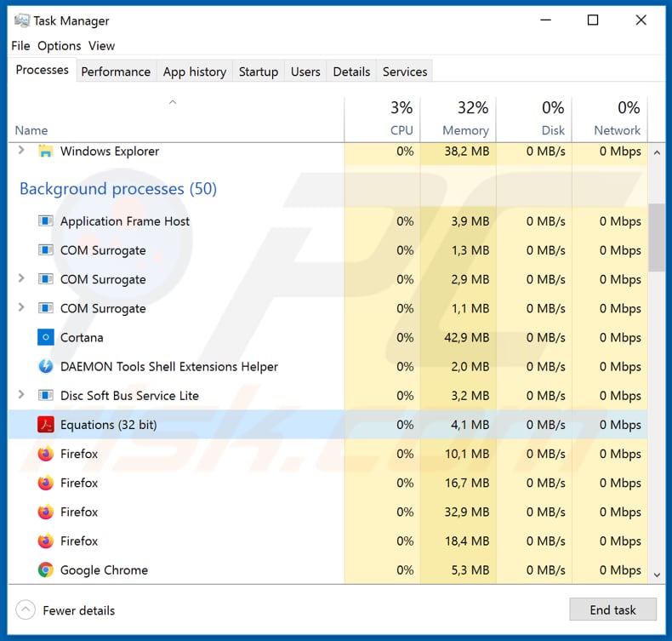This screenshot has width=672, height=641.
Task: Click the Task Manager title bar icon
Action: (22, 20)
